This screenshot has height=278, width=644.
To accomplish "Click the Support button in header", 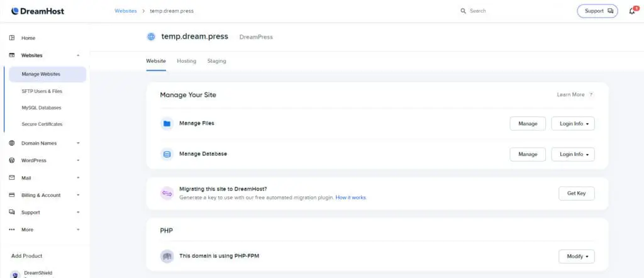I will (x=597, y=11).
